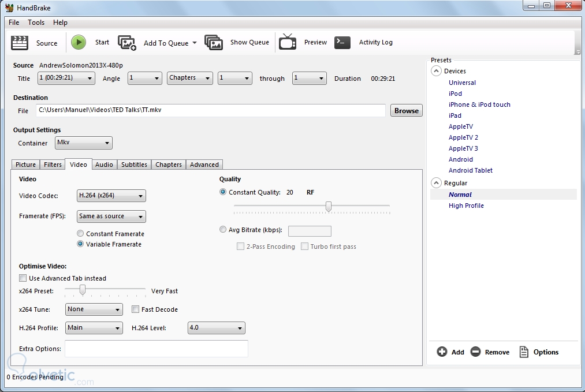
Task: Click the x264 Preset slider handle
Action: tap(83, 290)
